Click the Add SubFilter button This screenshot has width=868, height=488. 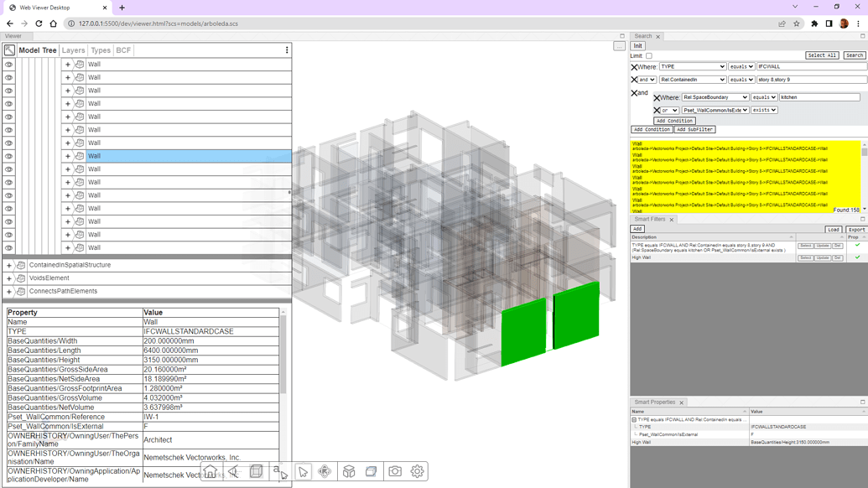(x=694, y=129)
